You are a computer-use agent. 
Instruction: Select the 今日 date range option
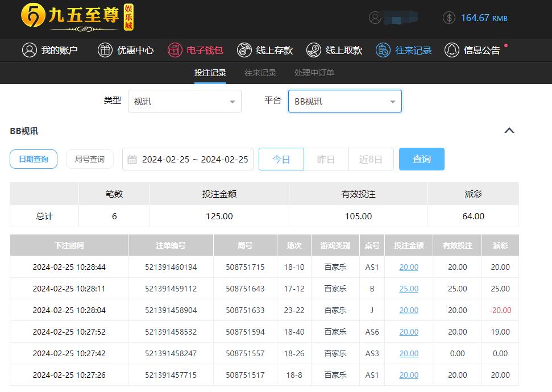281,159
